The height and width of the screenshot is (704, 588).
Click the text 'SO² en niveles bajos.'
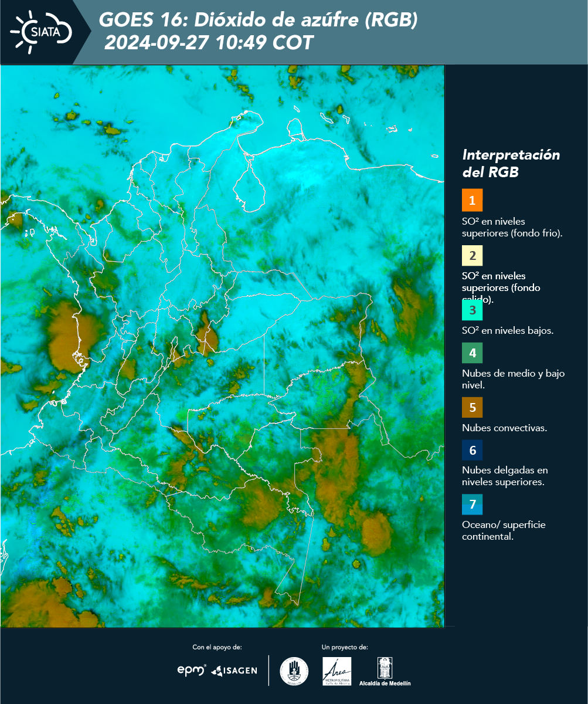click(x=508, y=330)
